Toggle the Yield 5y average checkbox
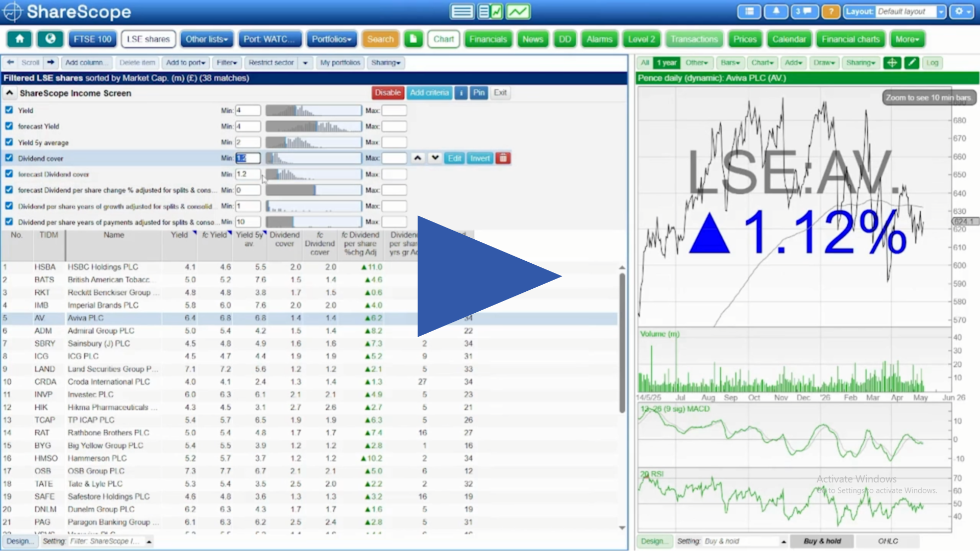Viewport: 980px width, 551px height. pos(9,142)
